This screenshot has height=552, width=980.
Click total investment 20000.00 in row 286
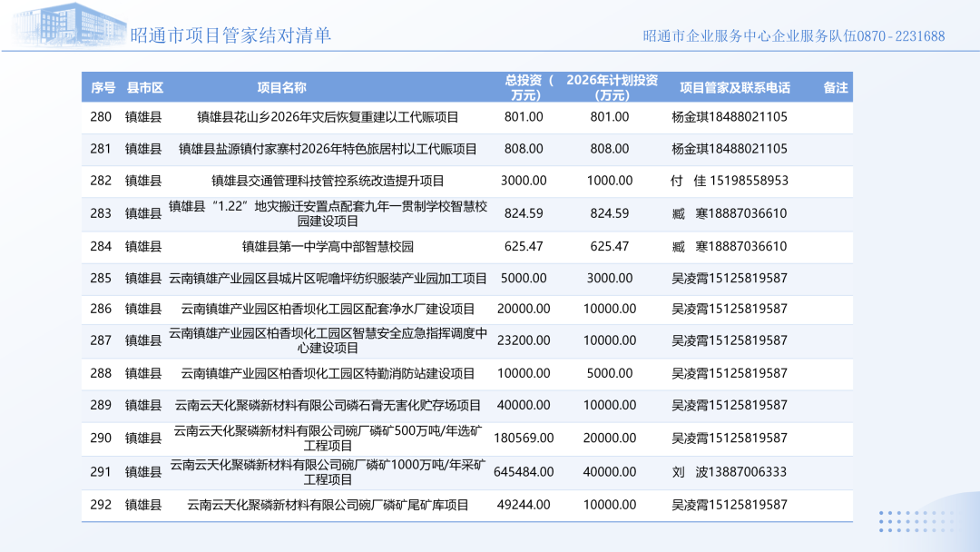point(524,309)
